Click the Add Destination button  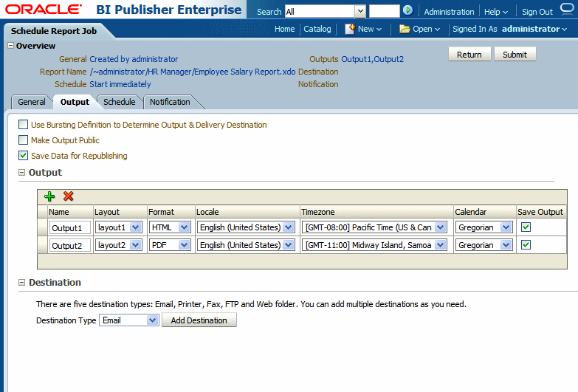(x=199, y=320)
